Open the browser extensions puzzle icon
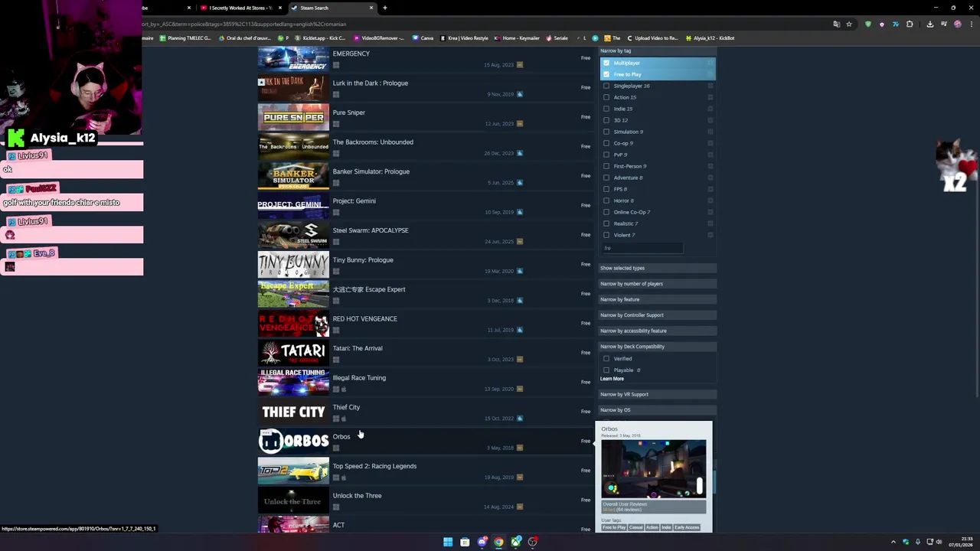Viewport: 980px width, 551px height. (910, 24)
